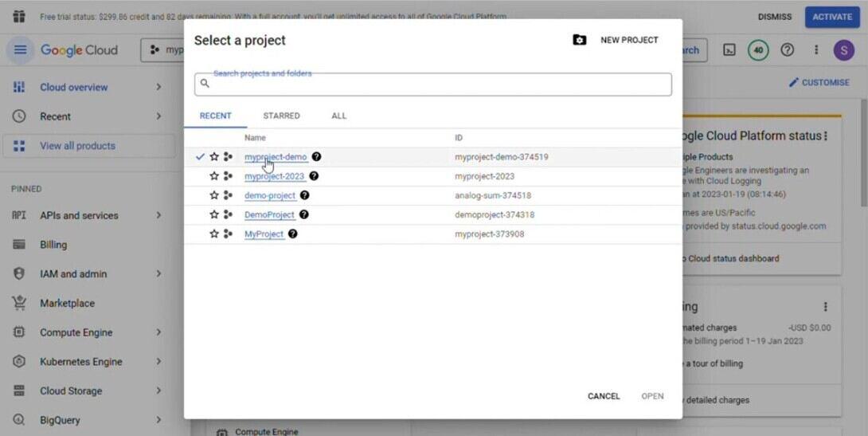Open Cloud Shell terminal icon
This screenshot has width=868, height=436.
pyautogui.click(x=729, y=50)
